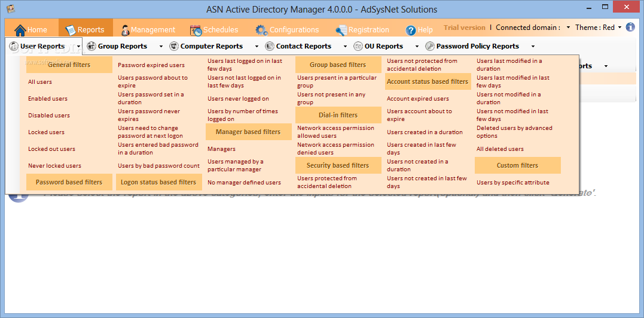This screenshot has width=644, height=318.
Task: Click the blue info icon beside Theme
Action: pyautogui.click(x=630, y=27)
